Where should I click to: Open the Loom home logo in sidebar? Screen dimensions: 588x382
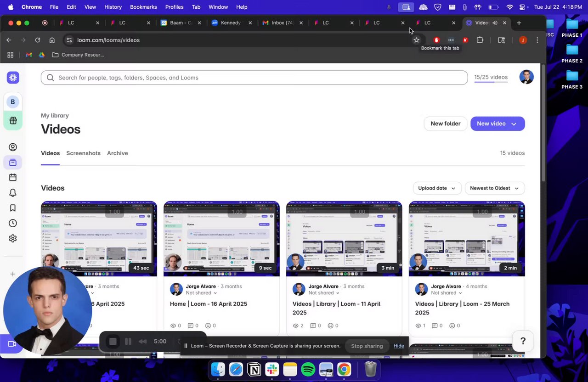[13, 78]
